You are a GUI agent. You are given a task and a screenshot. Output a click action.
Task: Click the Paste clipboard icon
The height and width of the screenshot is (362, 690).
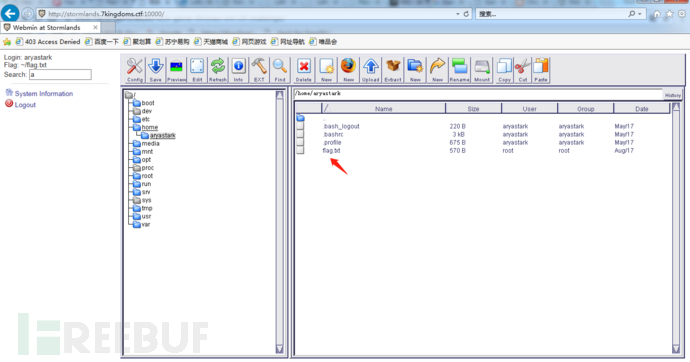coord(541,70)
